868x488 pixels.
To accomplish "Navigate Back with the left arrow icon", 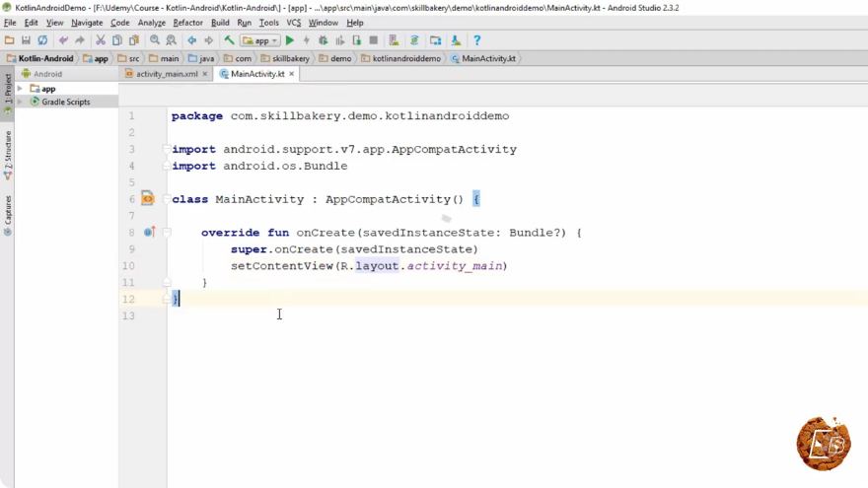I will (191, 40).
